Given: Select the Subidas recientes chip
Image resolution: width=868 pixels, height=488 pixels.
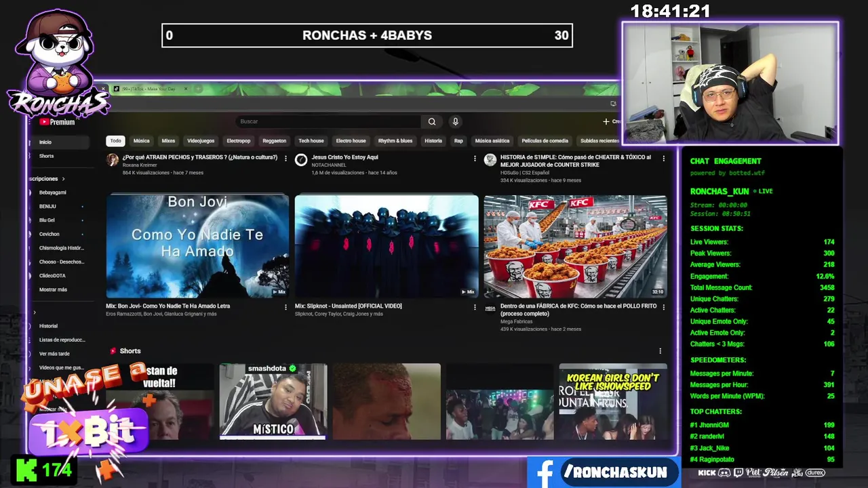Looking at the screenshot, I should (599, 141).
